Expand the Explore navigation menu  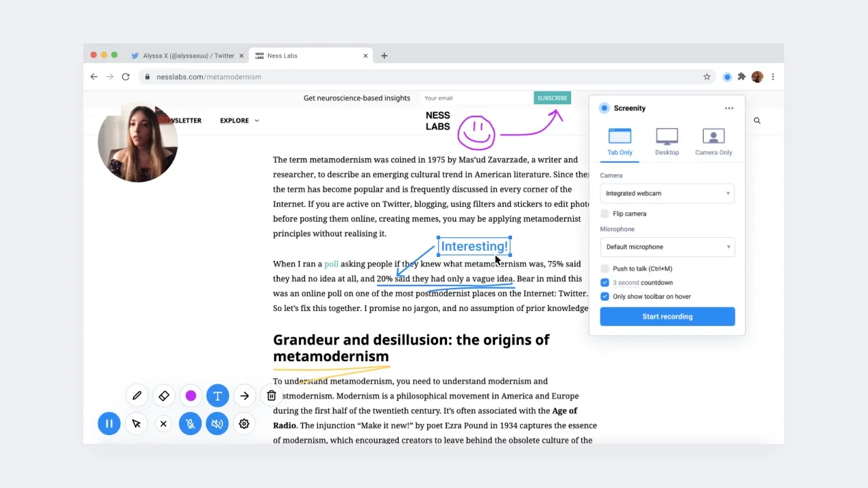[x=239, y=121]
